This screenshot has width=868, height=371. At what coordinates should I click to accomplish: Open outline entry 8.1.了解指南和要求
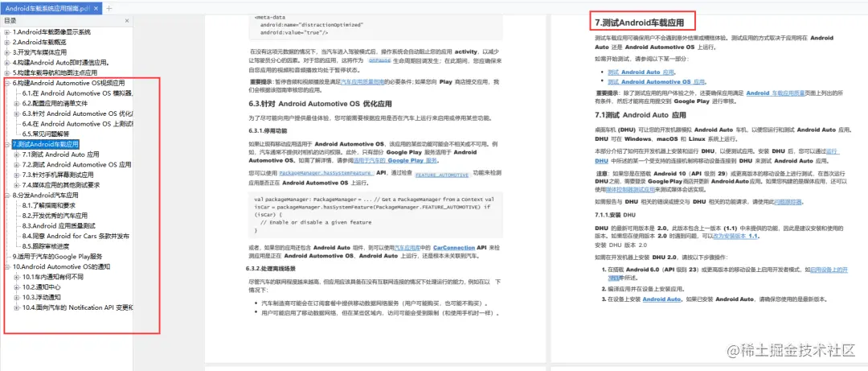(49, 205)
